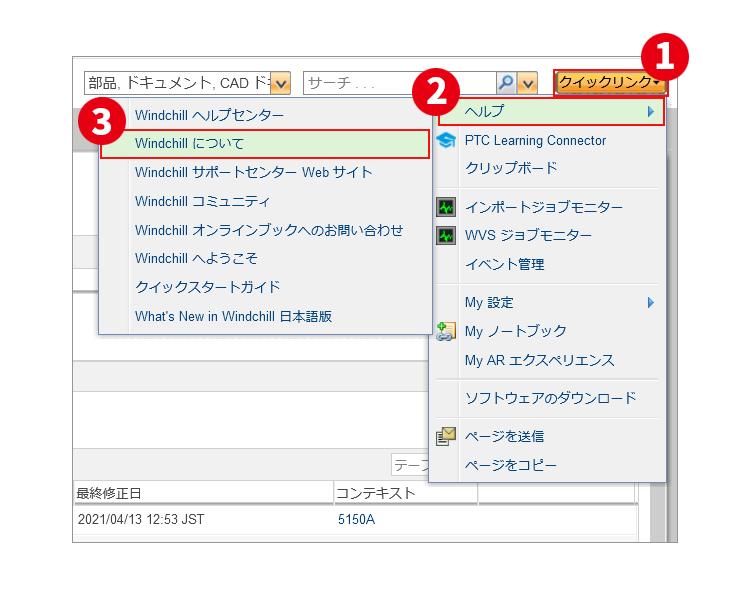Select イベント管理 menu item
Image resolution: width=750 pixels, height=600 pixels.
(x=505, y=264)
